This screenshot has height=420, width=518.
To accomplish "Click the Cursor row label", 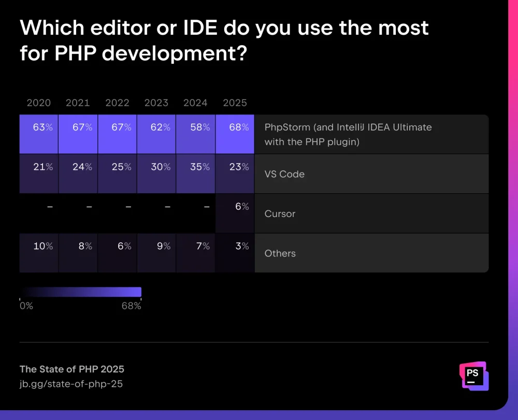I will coord(280,213).
